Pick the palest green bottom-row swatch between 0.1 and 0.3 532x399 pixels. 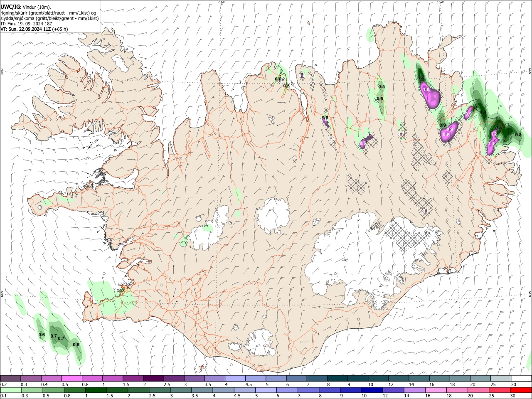point(11,390)
